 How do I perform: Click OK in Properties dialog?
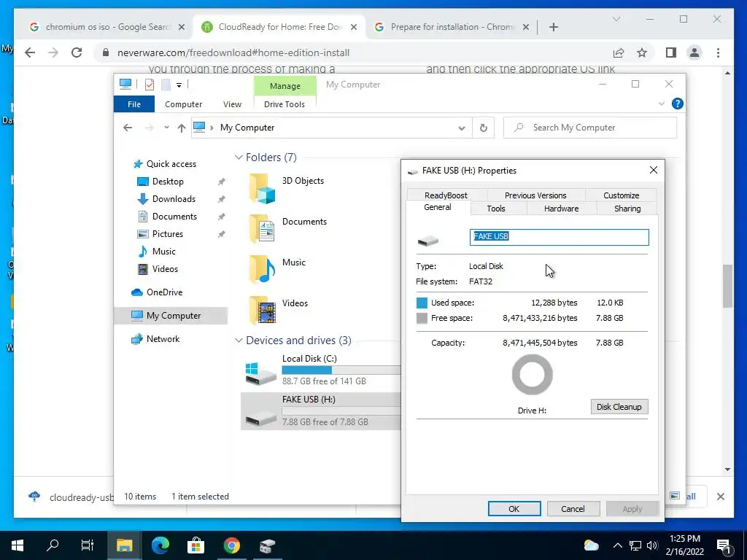click(x=514, y=508)
